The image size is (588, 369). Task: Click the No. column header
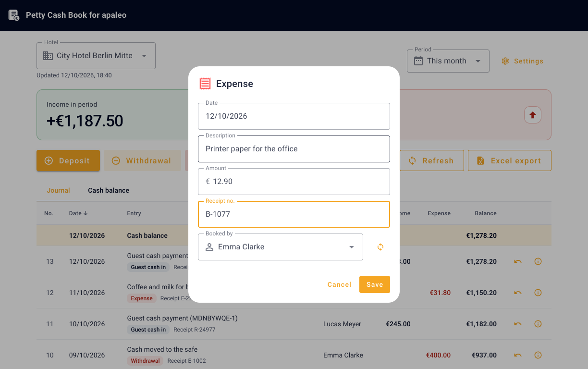tap(49, 213)
